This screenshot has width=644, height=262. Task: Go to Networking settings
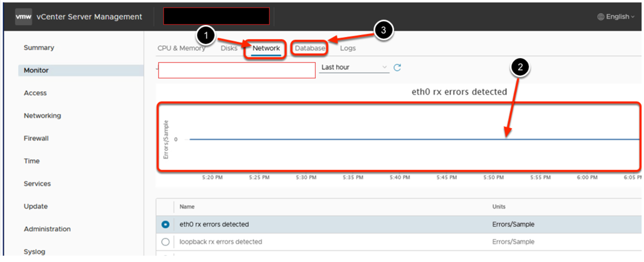click(x=42, y=116)
